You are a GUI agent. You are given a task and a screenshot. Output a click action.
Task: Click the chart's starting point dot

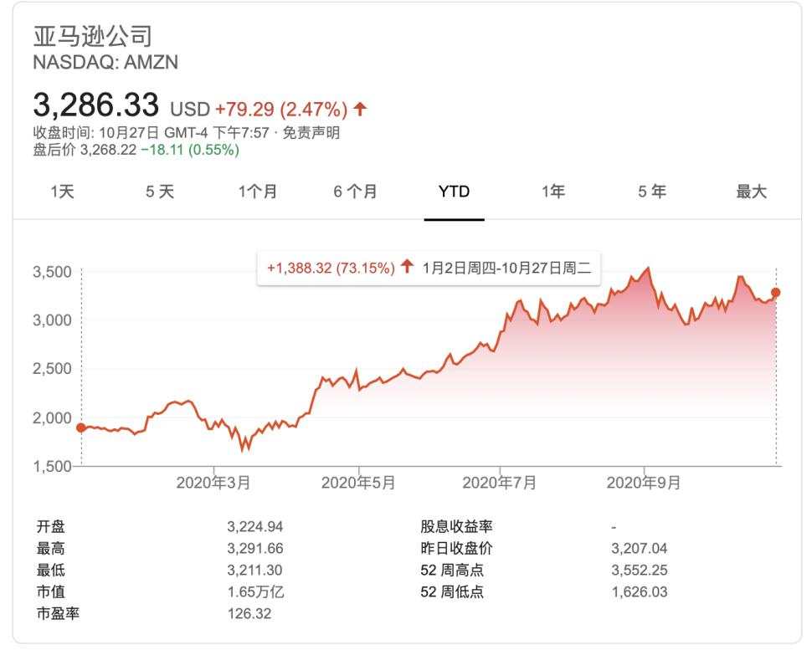pos(81,427)
